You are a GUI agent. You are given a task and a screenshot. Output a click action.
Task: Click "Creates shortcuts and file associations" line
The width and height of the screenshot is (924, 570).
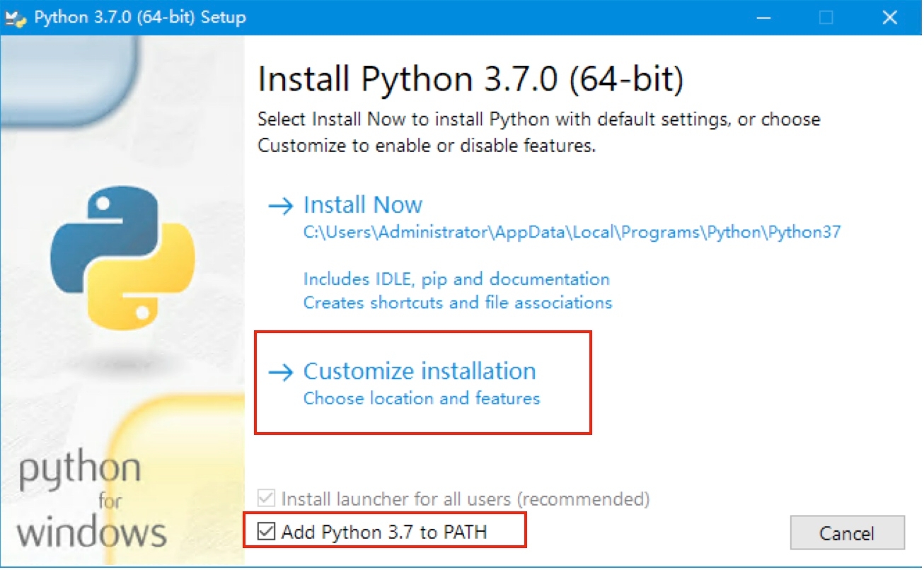pyautogui.click(x=458, y=303)
